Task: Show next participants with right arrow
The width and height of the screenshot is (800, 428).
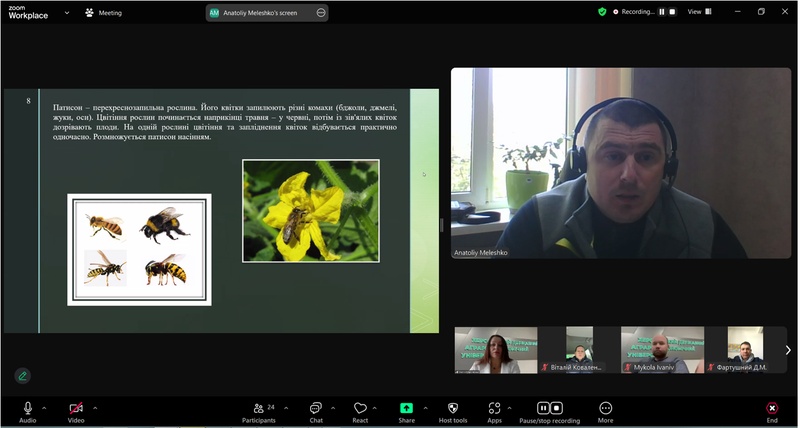Action: click(x=787, y=350)
